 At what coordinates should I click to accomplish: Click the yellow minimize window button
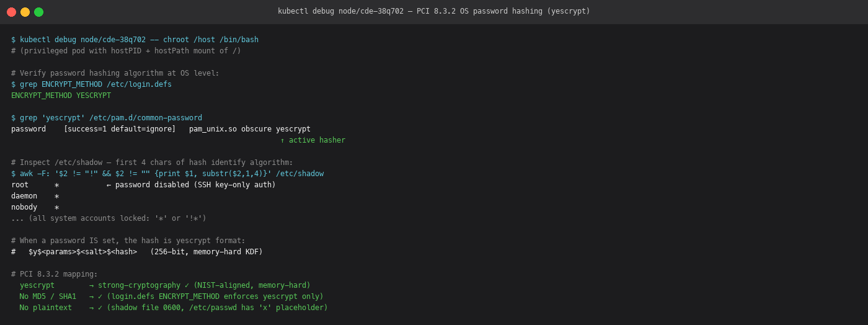pyautogui.click(x=25, y=12)
